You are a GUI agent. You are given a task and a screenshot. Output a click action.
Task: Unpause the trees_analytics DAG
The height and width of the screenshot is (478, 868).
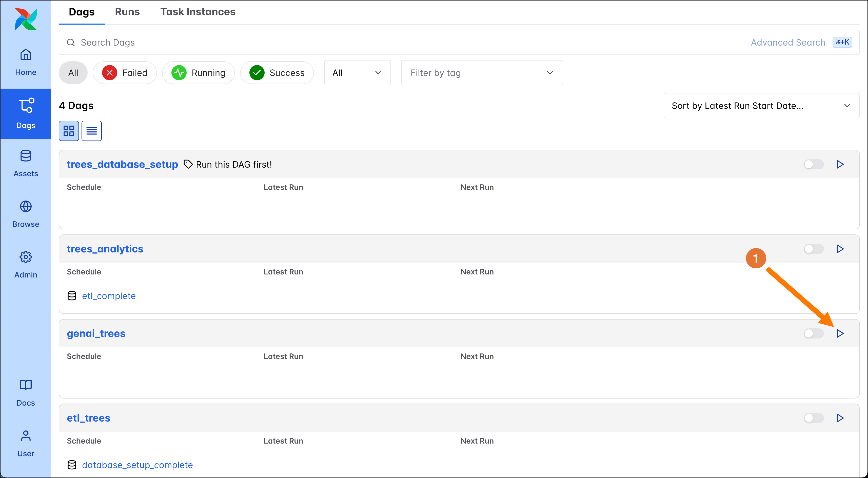click(x=813, y=249)
